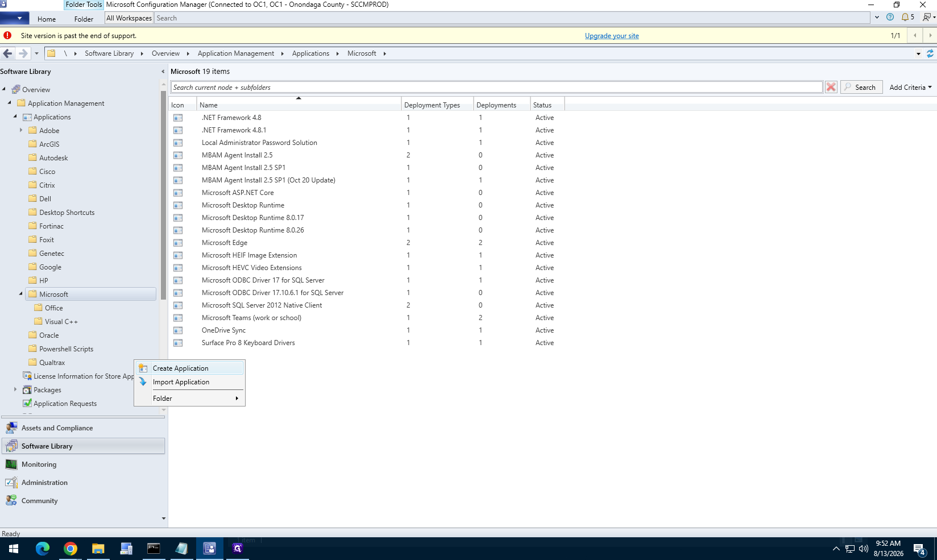Open the Software Library workspace button
The width and height of the screenshot is (937, 560).
click(84, 446)
